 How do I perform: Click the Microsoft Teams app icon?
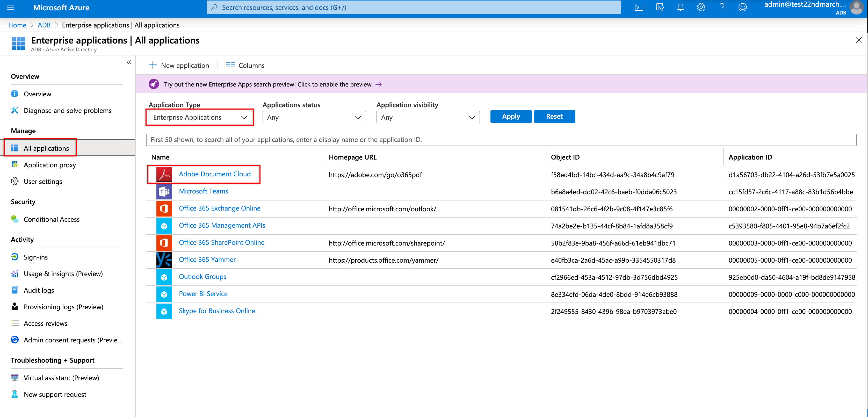tap(164, 191)
